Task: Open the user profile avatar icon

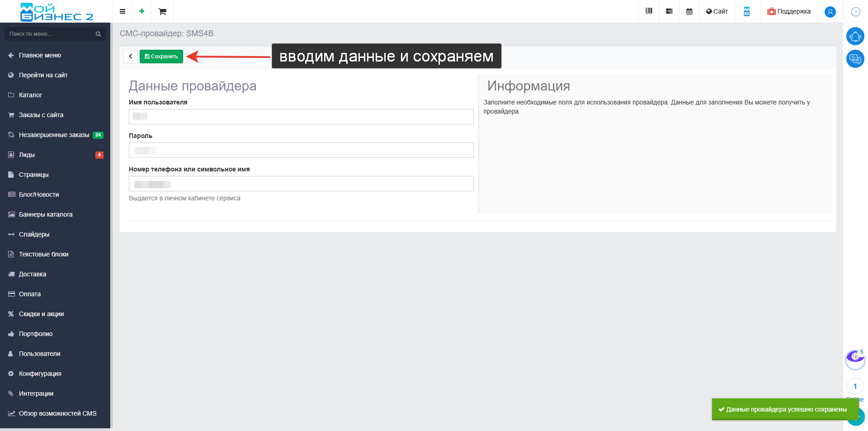Action: pos(830,12)
